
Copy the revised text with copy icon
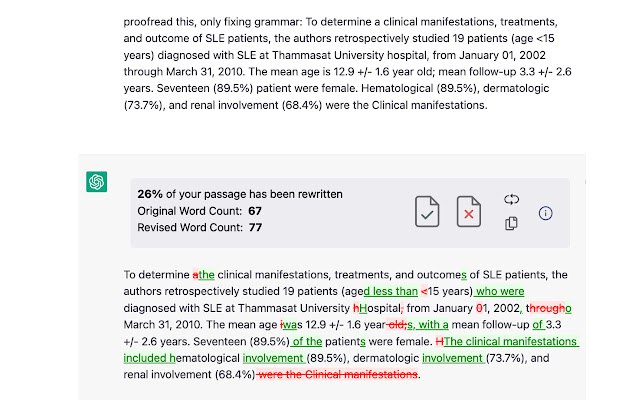pos(512,224)
